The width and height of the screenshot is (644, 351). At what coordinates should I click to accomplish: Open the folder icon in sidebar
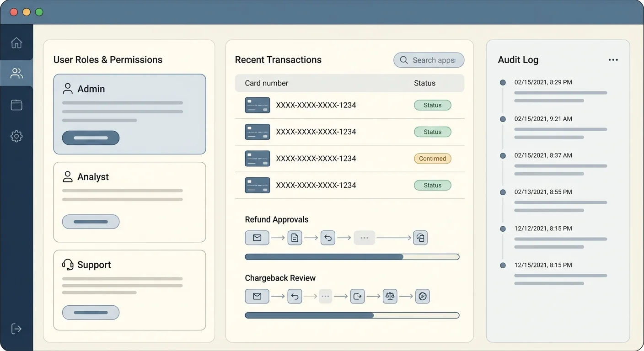tap(16, 105)
